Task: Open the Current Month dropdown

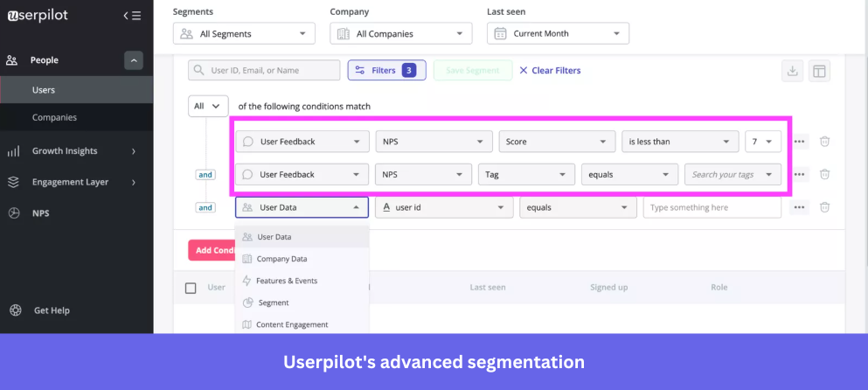Action: pyautogui.click(x=558, y=34)
